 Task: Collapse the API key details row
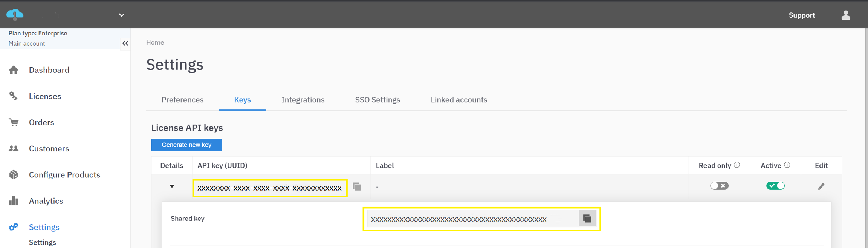(172, 186)
